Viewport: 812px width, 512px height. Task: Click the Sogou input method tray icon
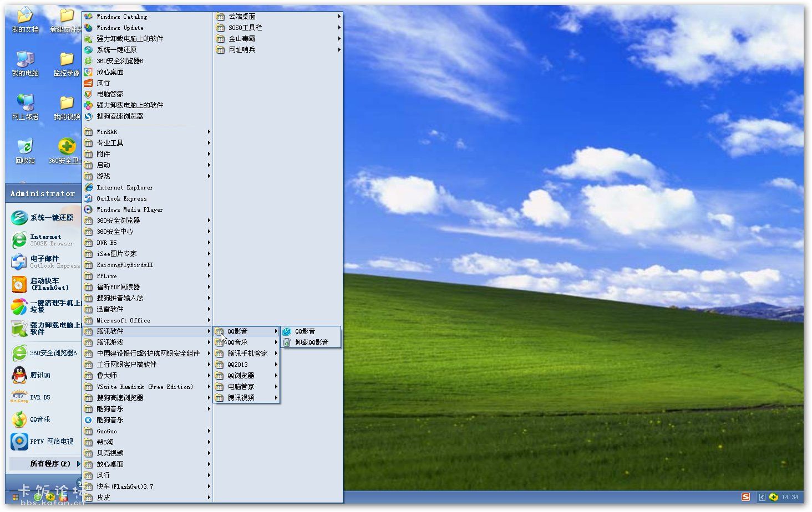[745, 497]
